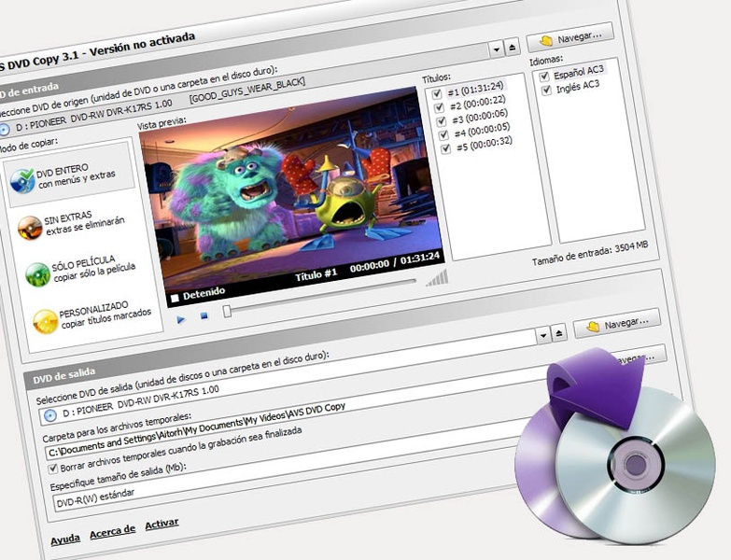Click the [GOOD_GUYS_WEAR_BLACK] disc label

247,90
